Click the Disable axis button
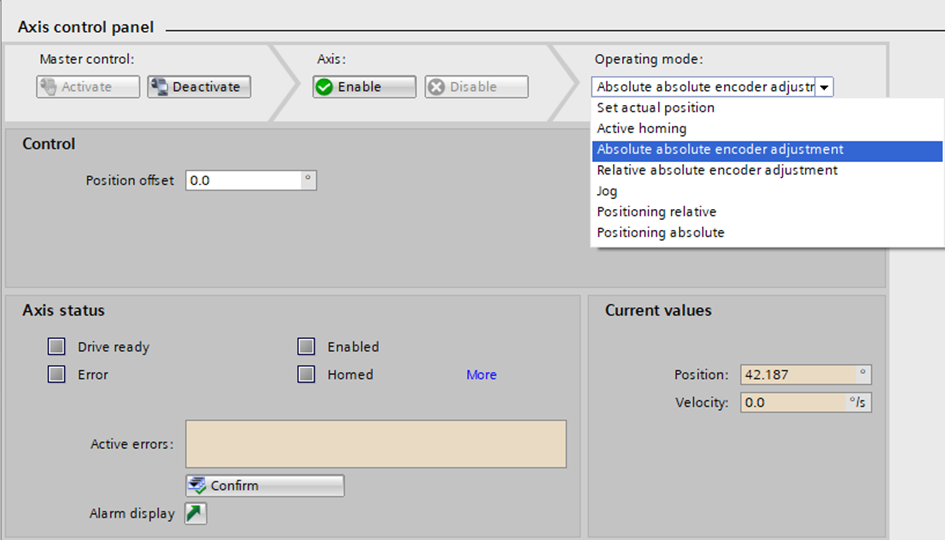Screen dimensions: 945x540 [476, 87]
